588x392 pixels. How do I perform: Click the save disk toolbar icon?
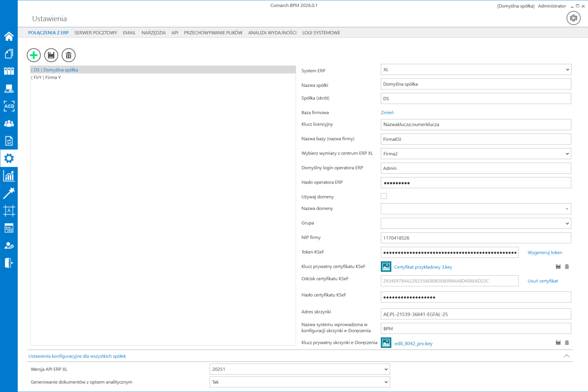tap(51, 55)
